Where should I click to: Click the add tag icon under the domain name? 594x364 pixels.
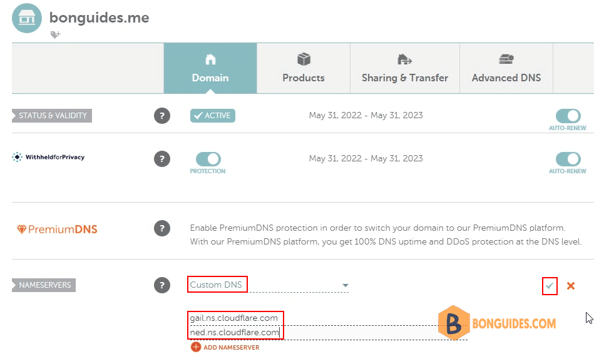[55, 35]
